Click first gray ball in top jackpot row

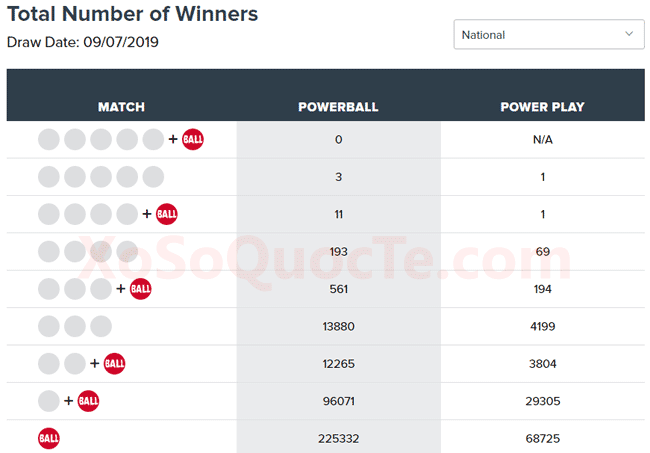click(x=49, y=139)
